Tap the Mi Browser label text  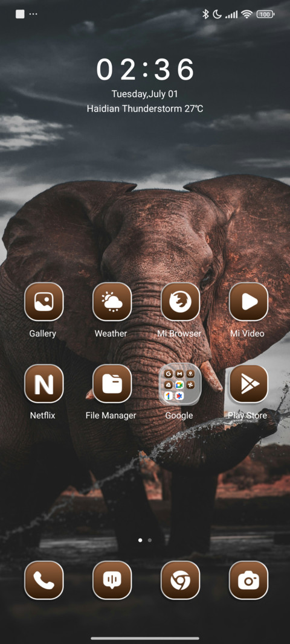pyautogui.click(x=179, y=334)
